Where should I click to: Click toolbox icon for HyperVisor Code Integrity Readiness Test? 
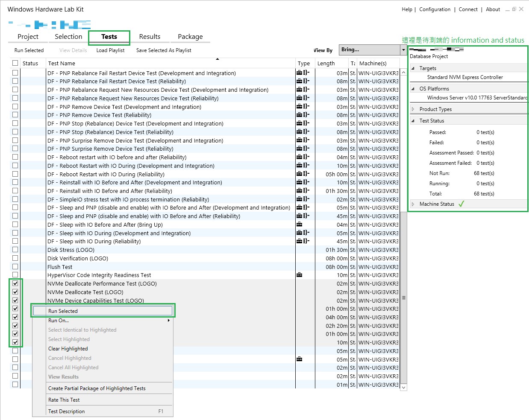[299, 275]
